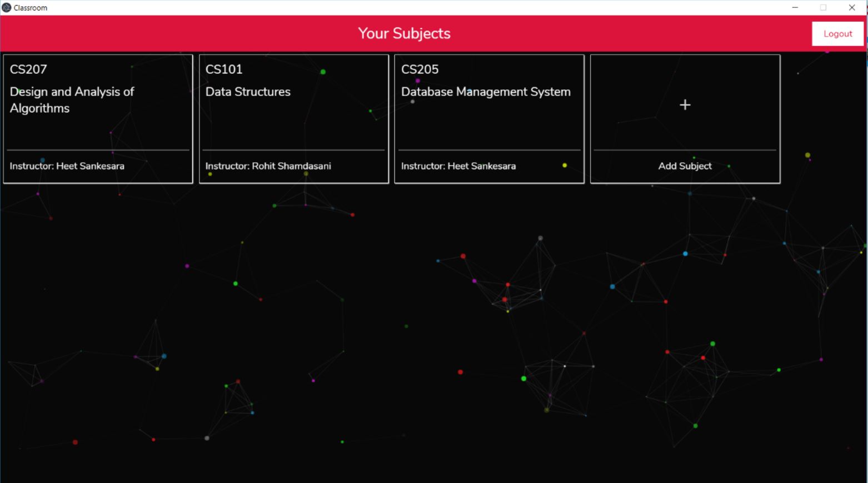Minimize the Classroom window
This screenshot has width=868, height=483.
[795, 8]
